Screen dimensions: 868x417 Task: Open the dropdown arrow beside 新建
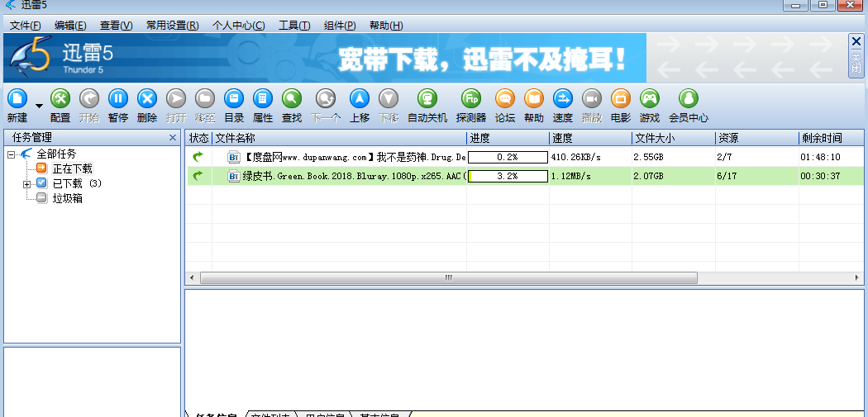click(x=39, y=105)
